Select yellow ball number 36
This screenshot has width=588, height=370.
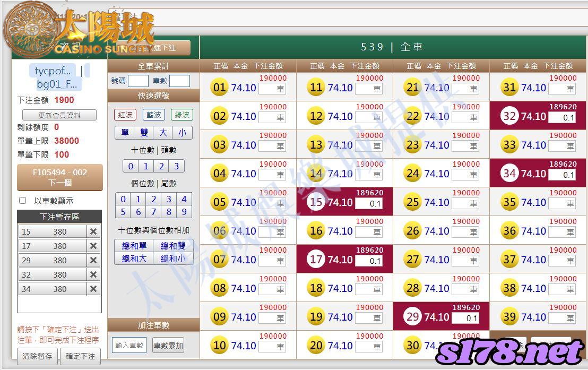click(509, 231)
